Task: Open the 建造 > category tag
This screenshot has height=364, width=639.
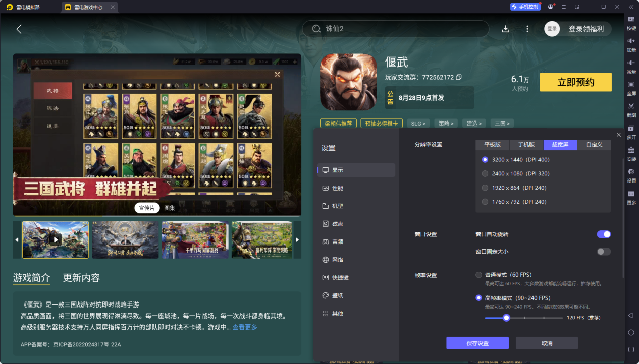Action: click(473, 123)
